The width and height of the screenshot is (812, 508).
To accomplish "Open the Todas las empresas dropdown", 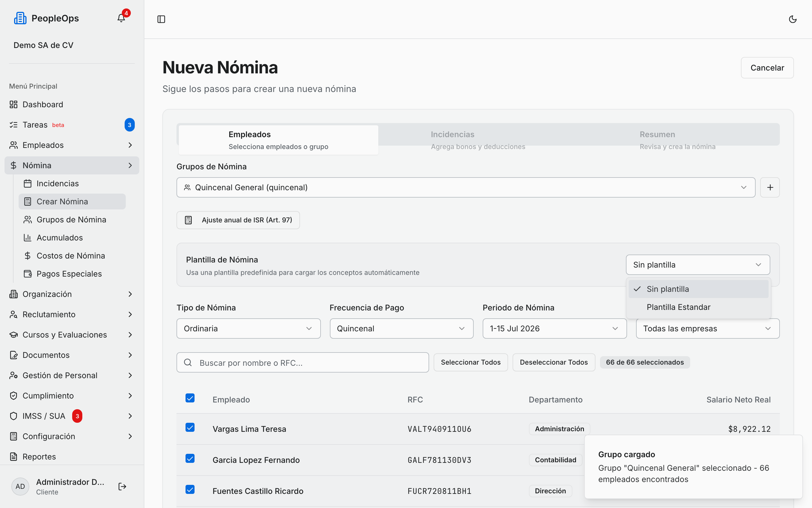I will coord(708,329).
